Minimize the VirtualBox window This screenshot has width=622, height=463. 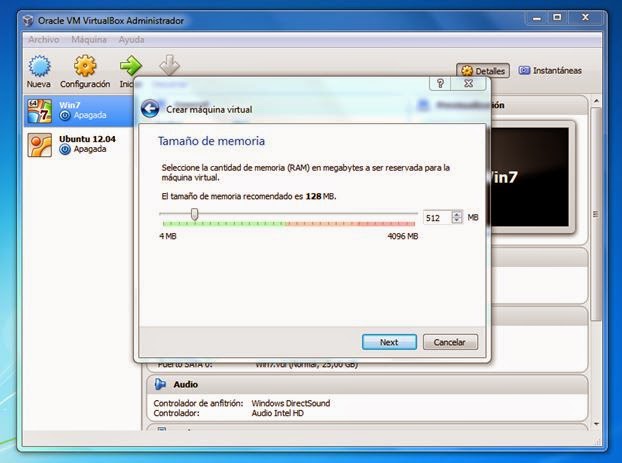click(x=537, y=18)
